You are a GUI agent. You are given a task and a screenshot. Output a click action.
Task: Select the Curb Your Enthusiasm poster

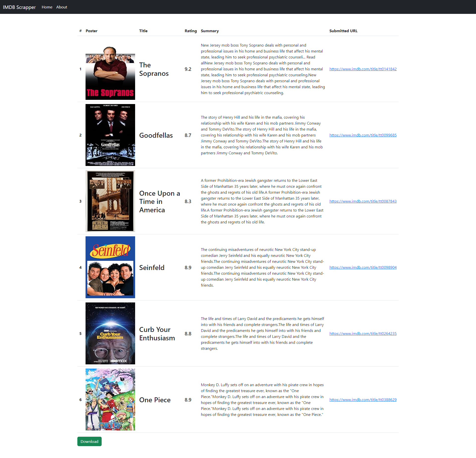pyautogui.click(x=110, y=333)
